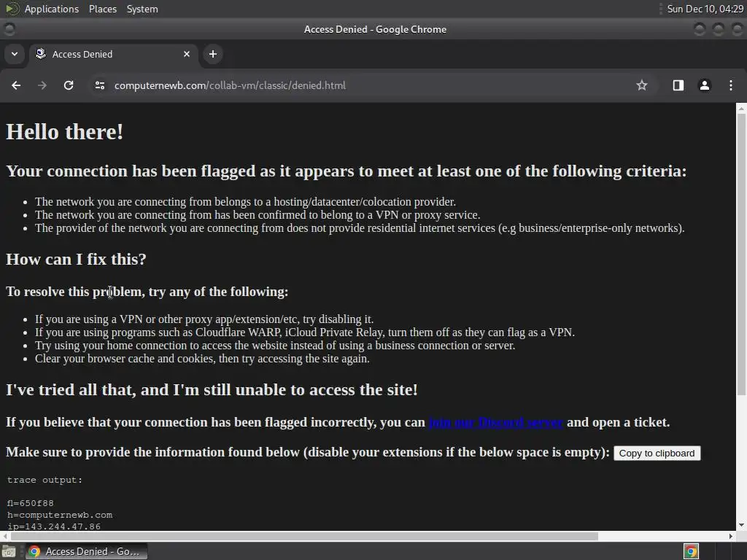747x560 pixels.
Task: Click the 'trace output:' text
Action: 44,480
